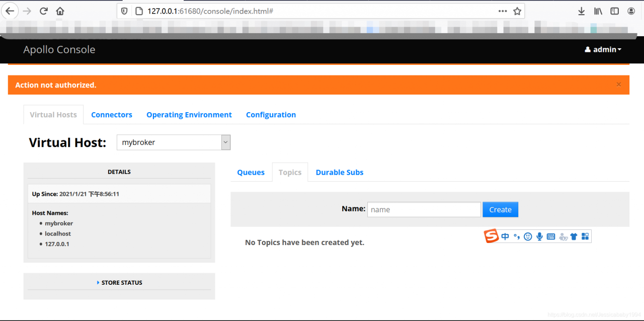Screen dimensions: 644x321
Task: Open the browser account icon
Action: [x=631, y=11]
